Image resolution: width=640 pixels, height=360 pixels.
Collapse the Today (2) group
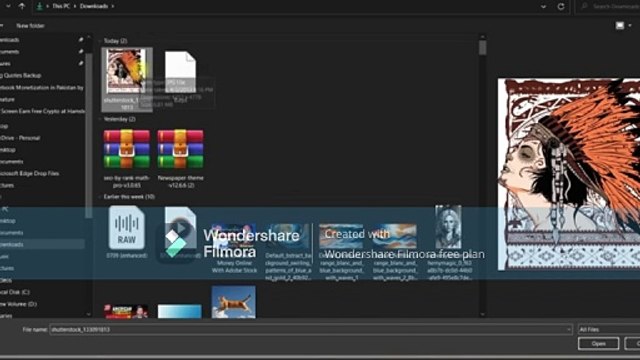click(100, 41)
